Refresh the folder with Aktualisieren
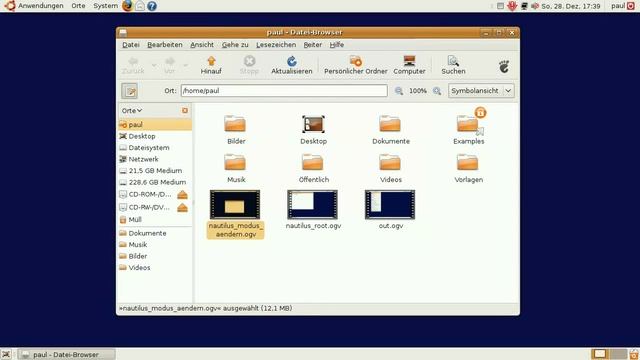640x360 pixels. 291,65
